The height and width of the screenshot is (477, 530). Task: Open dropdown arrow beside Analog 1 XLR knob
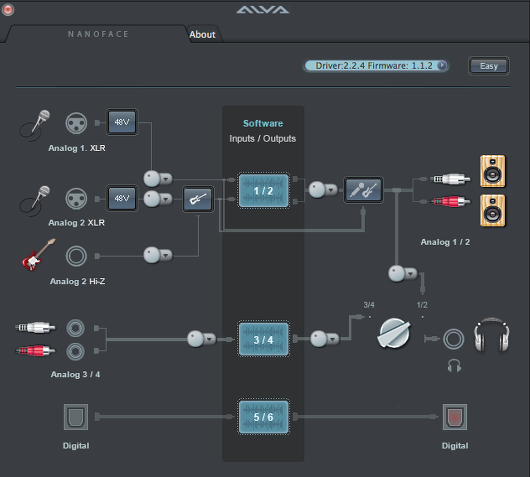[166, 179]
